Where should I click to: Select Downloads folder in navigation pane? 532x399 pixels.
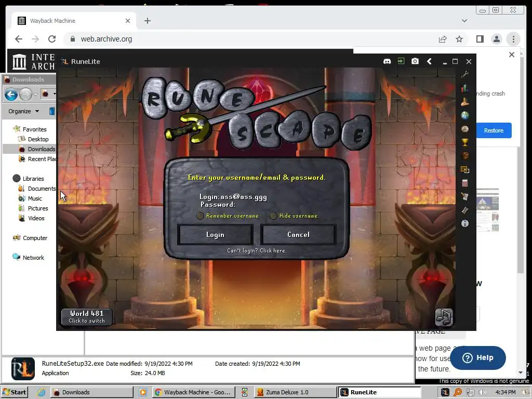42,149
